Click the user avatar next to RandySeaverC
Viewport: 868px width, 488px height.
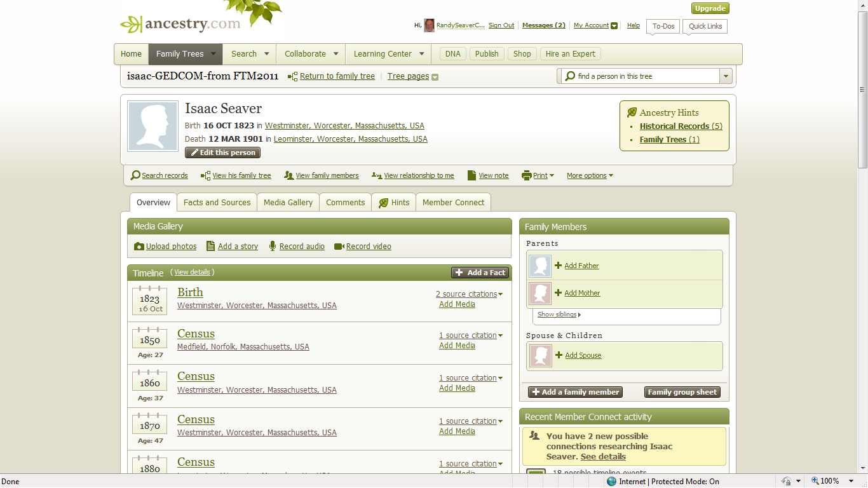[x=430, y=25]
